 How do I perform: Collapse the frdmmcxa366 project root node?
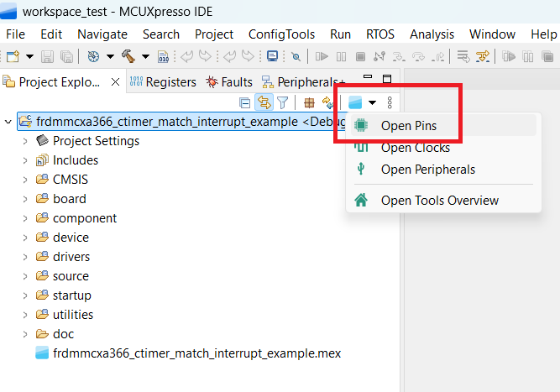pos(8,122)
